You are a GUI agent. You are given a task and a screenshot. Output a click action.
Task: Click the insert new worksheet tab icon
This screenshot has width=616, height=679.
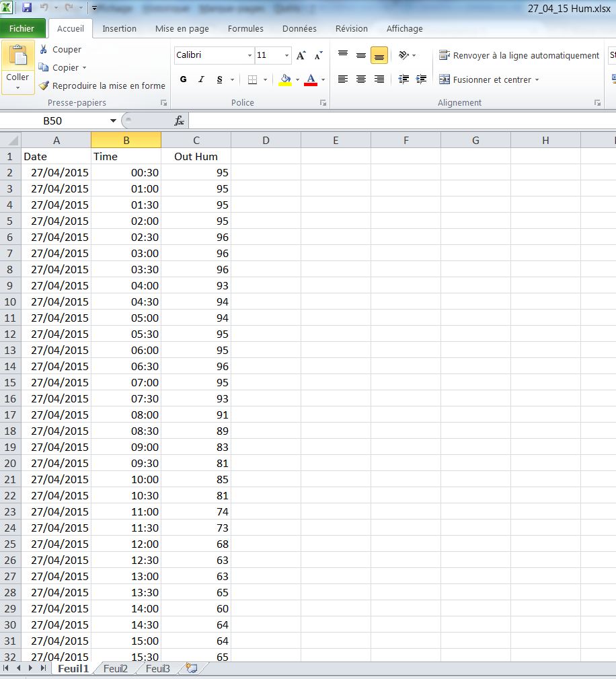(192, 668)
